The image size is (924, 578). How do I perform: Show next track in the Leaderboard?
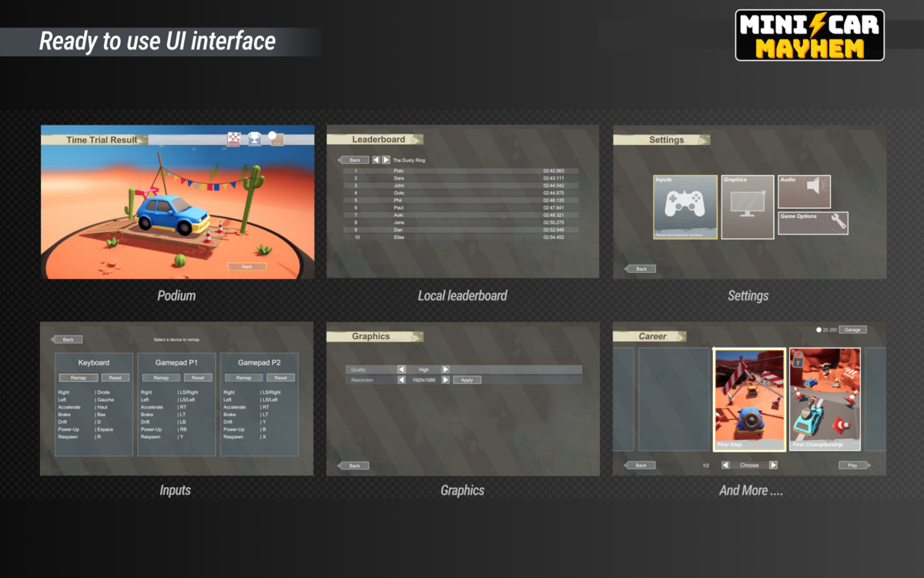coord(386,160)
